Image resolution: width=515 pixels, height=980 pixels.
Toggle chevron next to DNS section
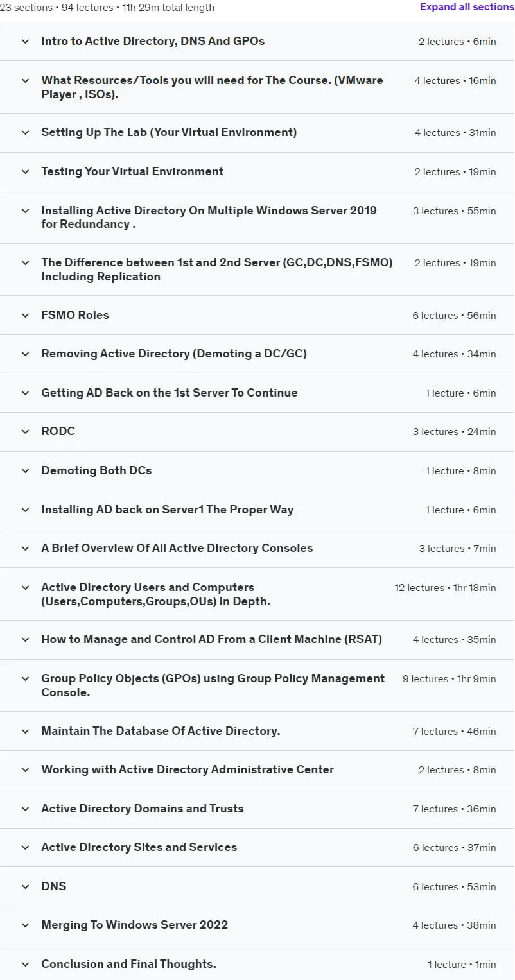[x=26, y=886]
